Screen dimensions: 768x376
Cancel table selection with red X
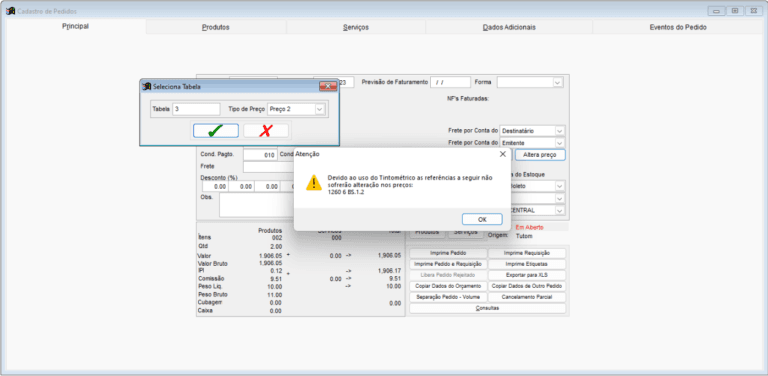(x=266, y=131)
